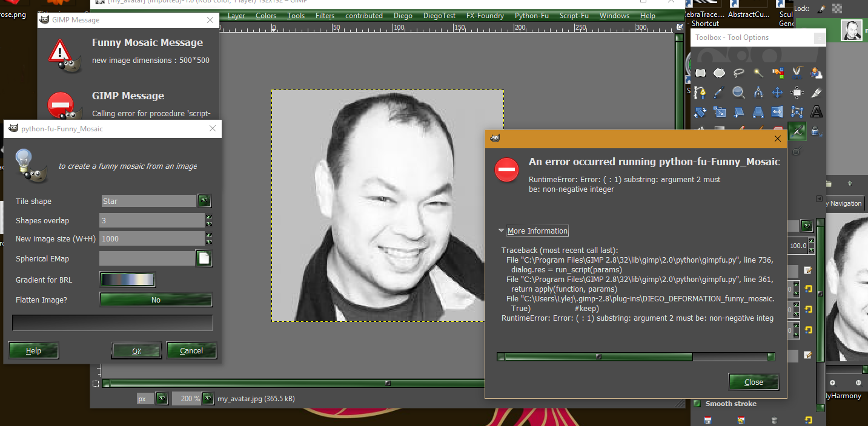Click the New image size spinner arrows

pyautogui.click(x=209, y=238)
